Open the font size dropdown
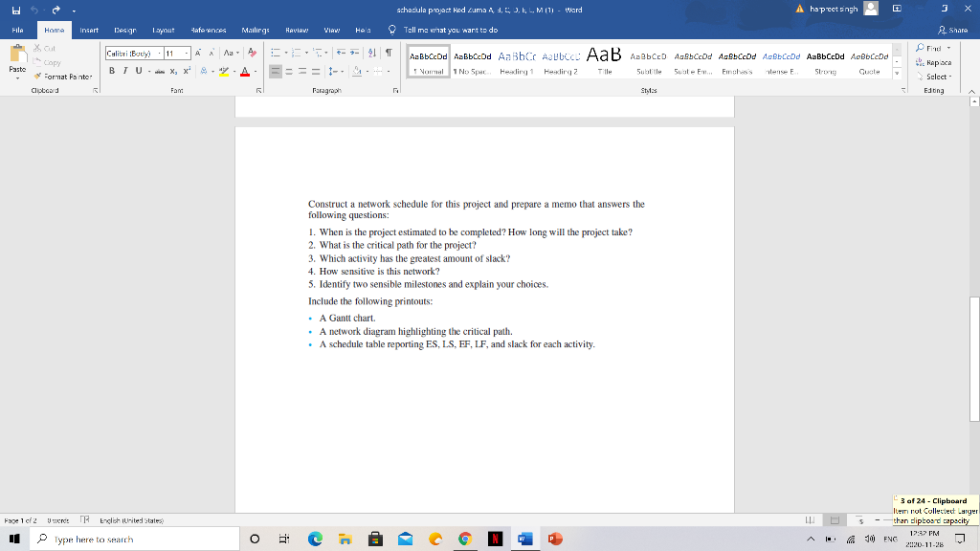Viewport: 980px width, 551px height. click(x=188, y=52)
